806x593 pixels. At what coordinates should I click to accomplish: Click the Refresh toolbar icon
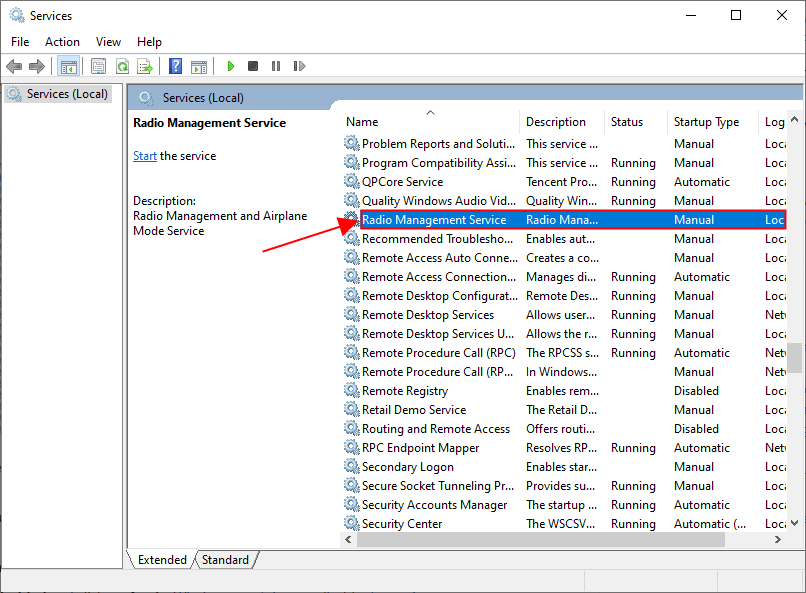(122, 66)
